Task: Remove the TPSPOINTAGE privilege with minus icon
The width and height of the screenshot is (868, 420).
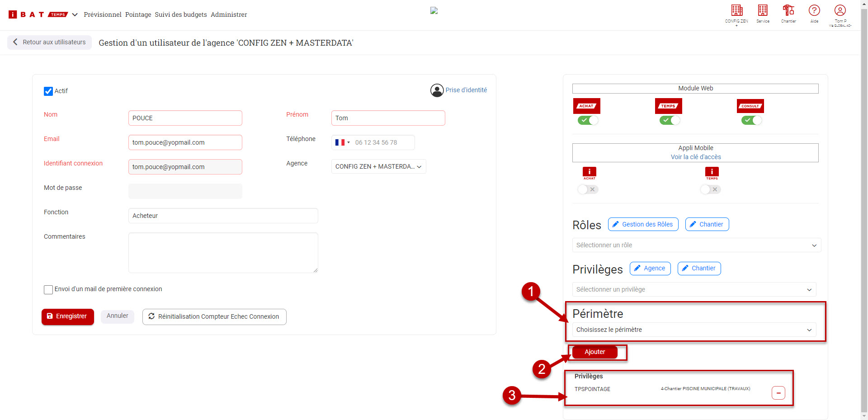Action: pos(778,393)
